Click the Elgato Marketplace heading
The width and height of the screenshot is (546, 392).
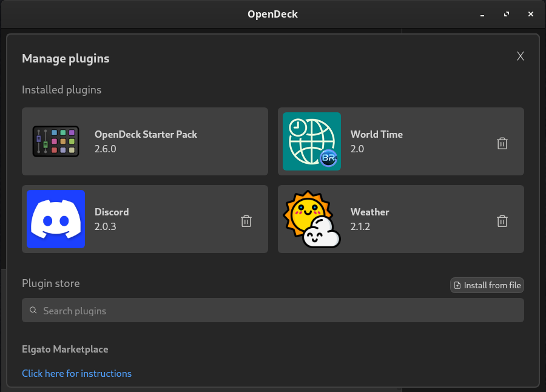point(65,349)
